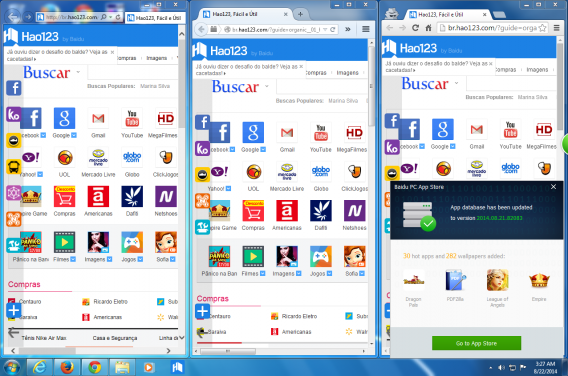Open YouTube icon in Internet Explorer window

[132, 118]
